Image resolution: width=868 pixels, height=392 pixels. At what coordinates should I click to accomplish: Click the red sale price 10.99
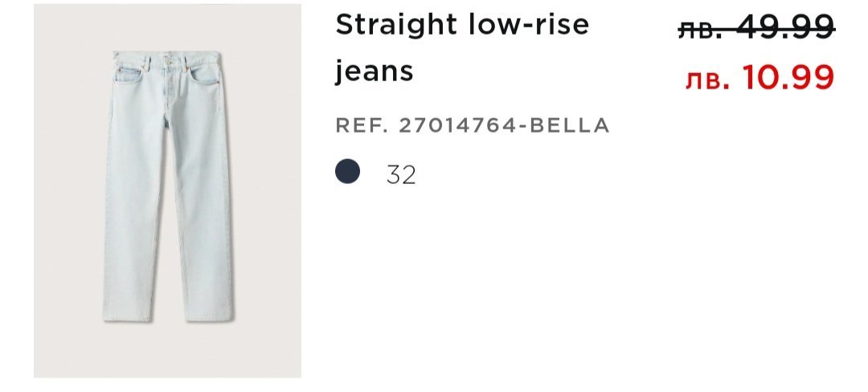(x=788, y=78)
